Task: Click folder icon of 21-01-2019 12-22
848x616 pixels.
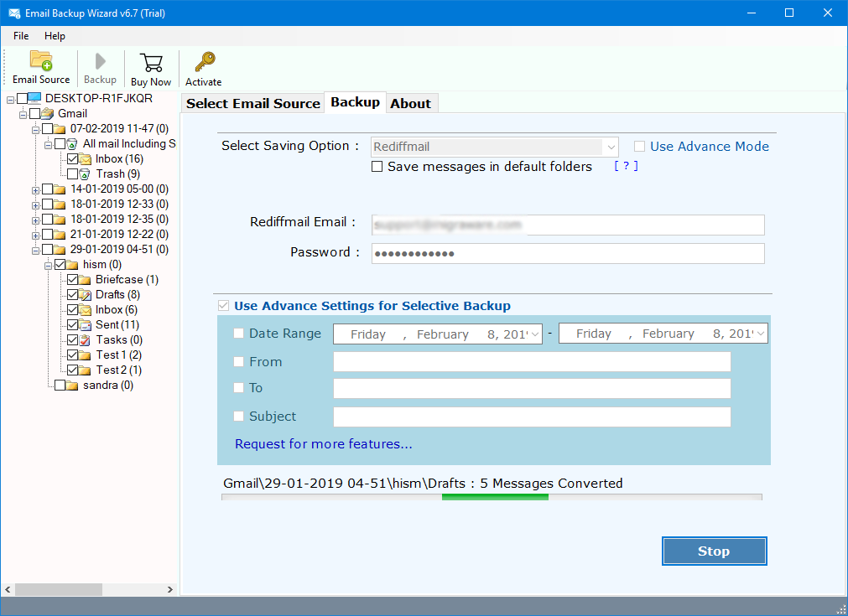Action: [60, 235]
